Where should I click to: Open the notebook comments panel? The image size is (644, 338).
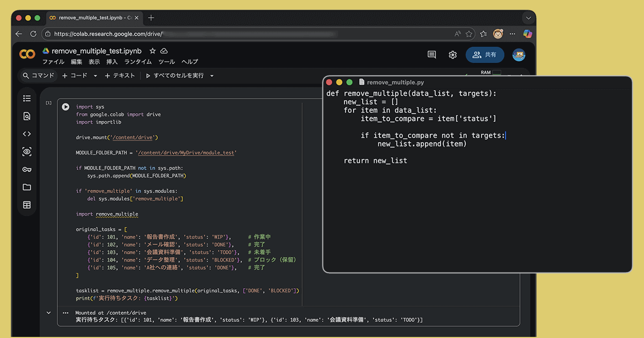pos(431,54)
